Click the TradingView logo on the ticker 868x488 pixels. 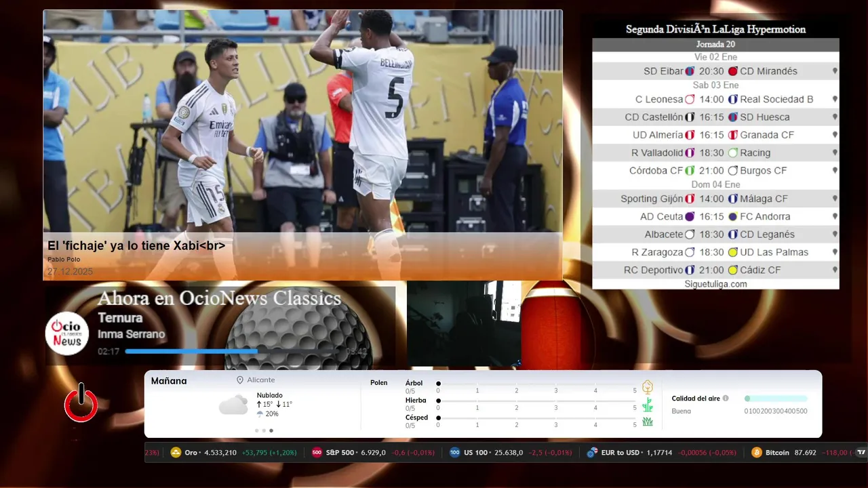coord(861,453)
